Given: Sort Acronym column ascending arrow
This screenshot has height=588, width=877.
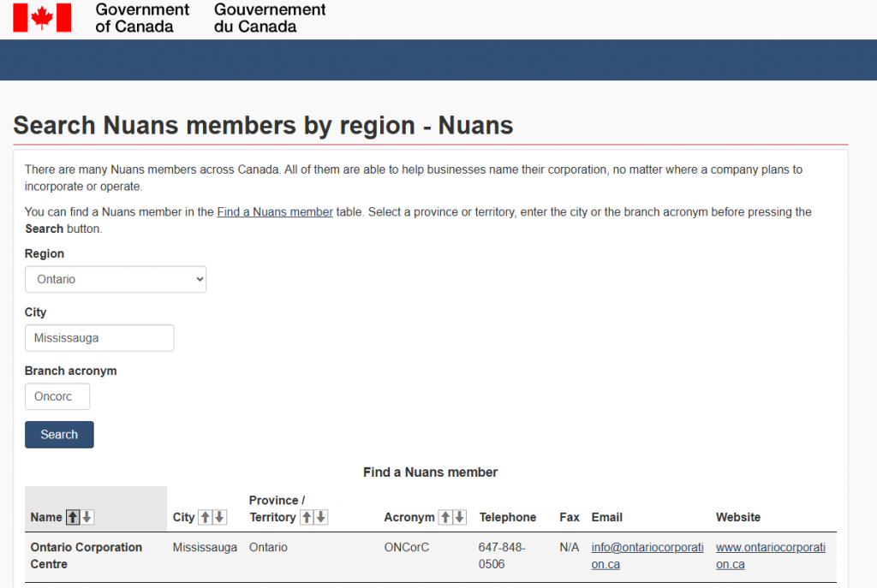Looking at the screenshot, I should (x=445, y=517).
